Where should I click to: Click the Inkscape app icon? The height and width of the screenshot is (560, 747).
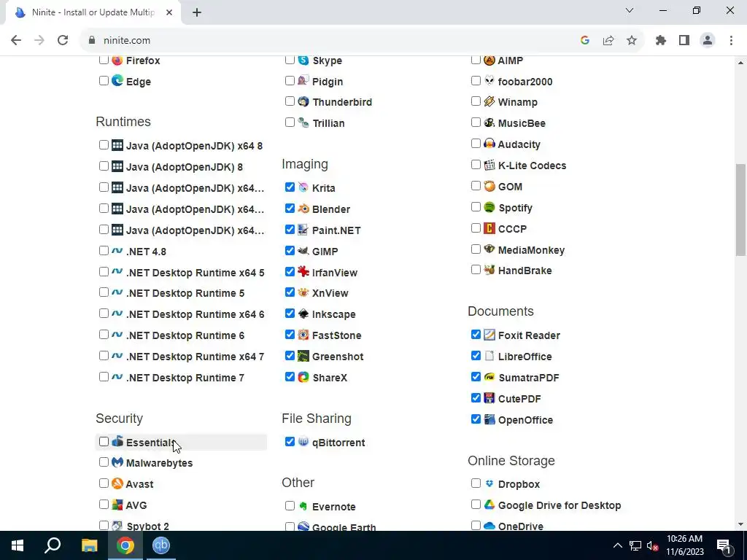coord(303,314)
